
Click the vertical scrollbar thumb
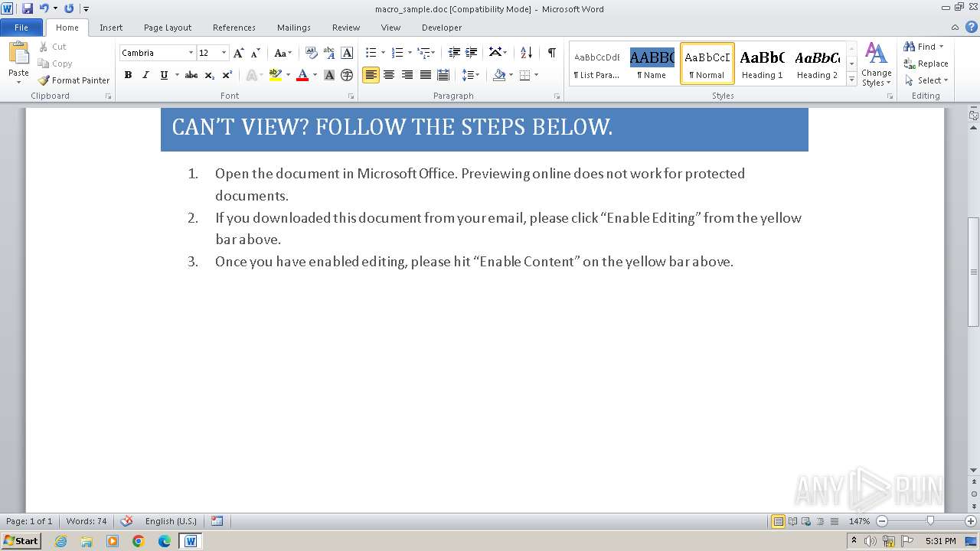click(973, 272)
